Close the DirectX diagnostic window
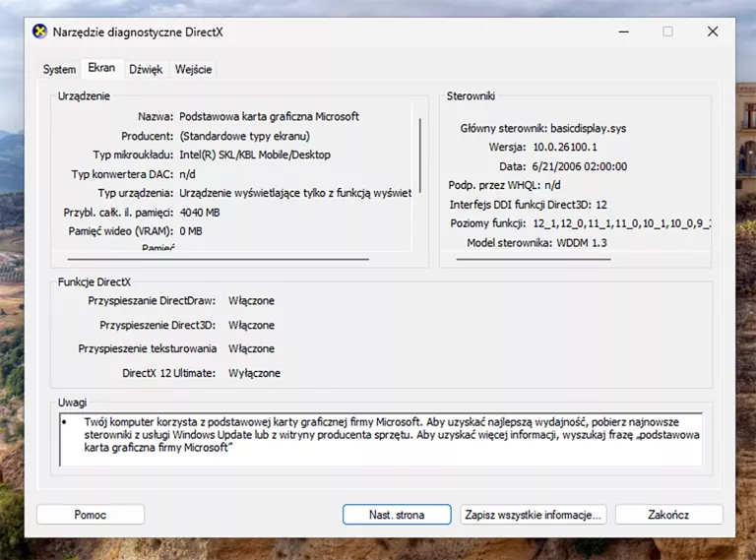Image resolution: width=756 pixels, height=560 pixels. [713, 31]
